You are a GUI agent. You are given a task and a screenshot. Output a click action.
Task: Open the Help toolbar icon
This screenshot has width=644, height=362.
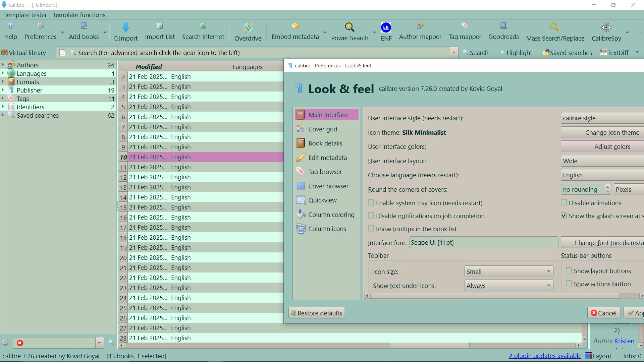pyautogui.click(x=10, y=32)
